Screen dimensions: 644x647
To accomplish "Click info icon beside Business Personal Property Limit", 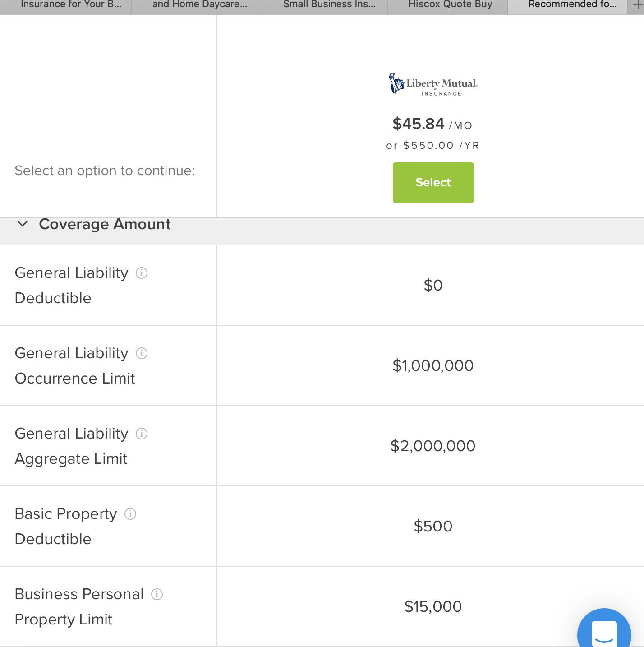I will coord(157,594).
